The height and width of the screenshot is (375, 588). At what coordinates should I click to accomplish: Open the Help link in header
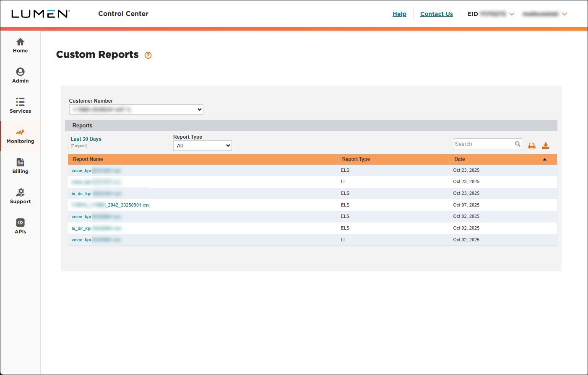coord(399,14)
